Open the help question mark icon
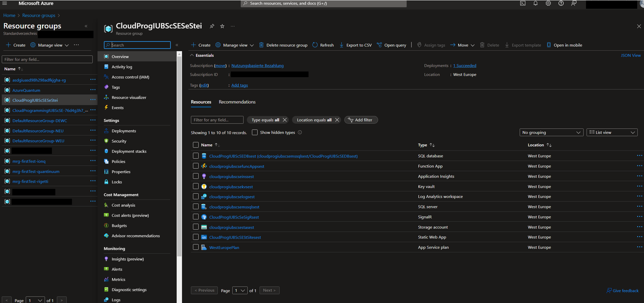Screen dimensions: 644x303 [561, 4]
